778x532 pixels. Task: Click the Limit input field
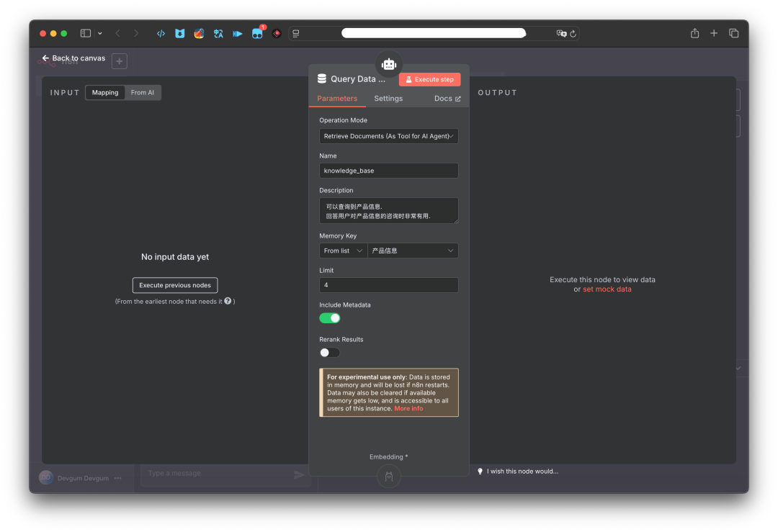pos(388,285)
